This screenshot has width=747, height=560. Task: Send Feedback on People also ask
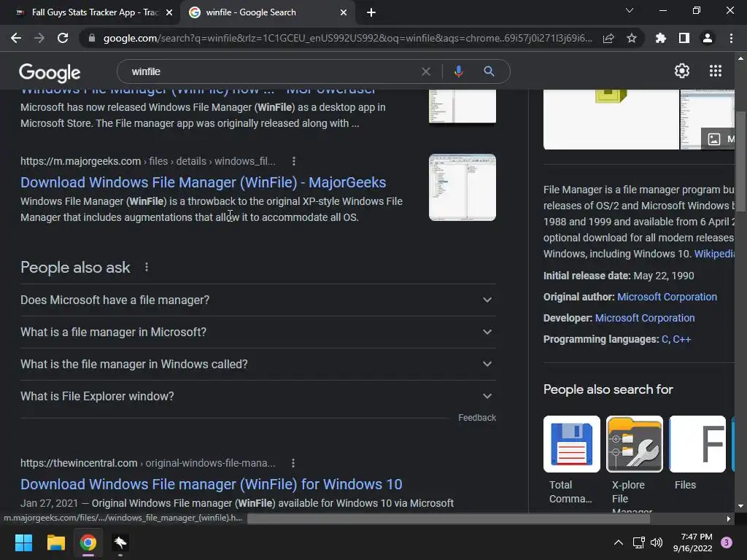tap(477, 418)
